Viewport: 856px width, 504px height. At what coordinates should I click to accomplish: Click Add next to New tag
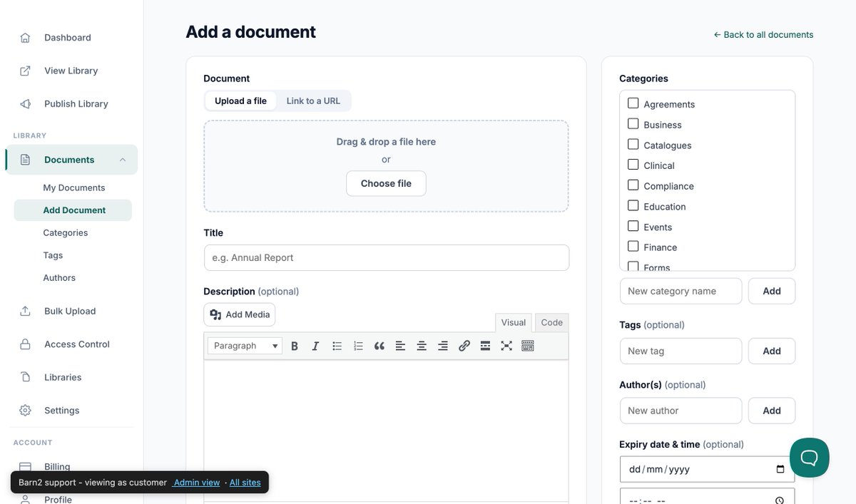pos(772,351)
